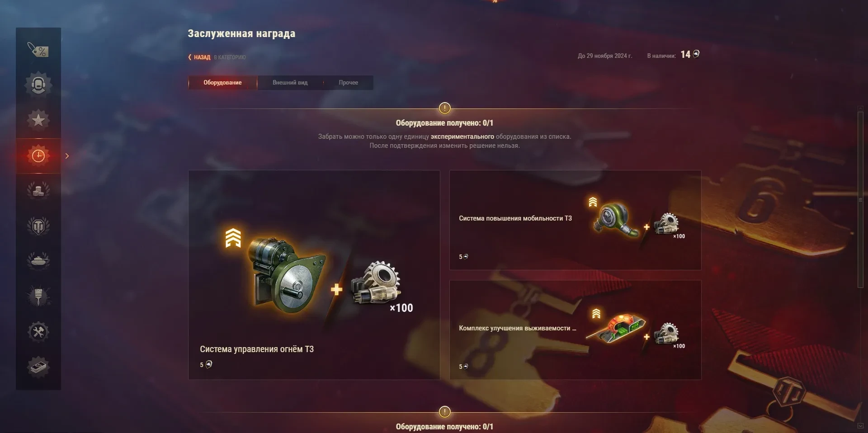This screenshot has height=433, width=868.
Task: Switch to the Оборудование tab
Action: 222,83
